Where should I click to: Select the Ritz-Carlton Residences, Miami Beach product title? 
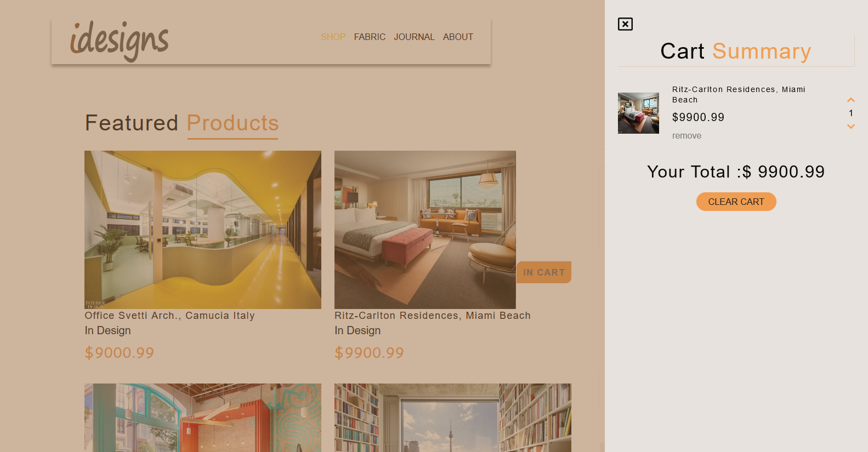tap(433, 316)
